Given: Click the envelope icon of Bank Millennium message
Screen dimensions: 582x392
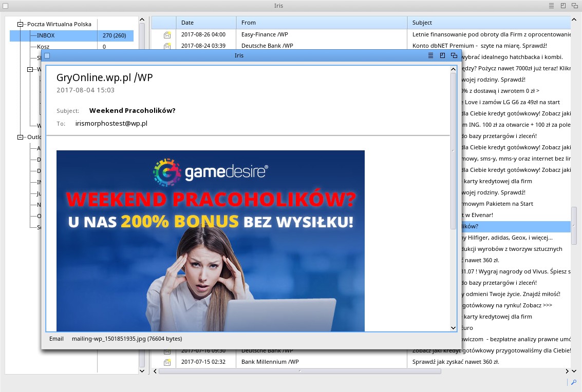Looking at the screenshot, I should click(x=167, y=362).
